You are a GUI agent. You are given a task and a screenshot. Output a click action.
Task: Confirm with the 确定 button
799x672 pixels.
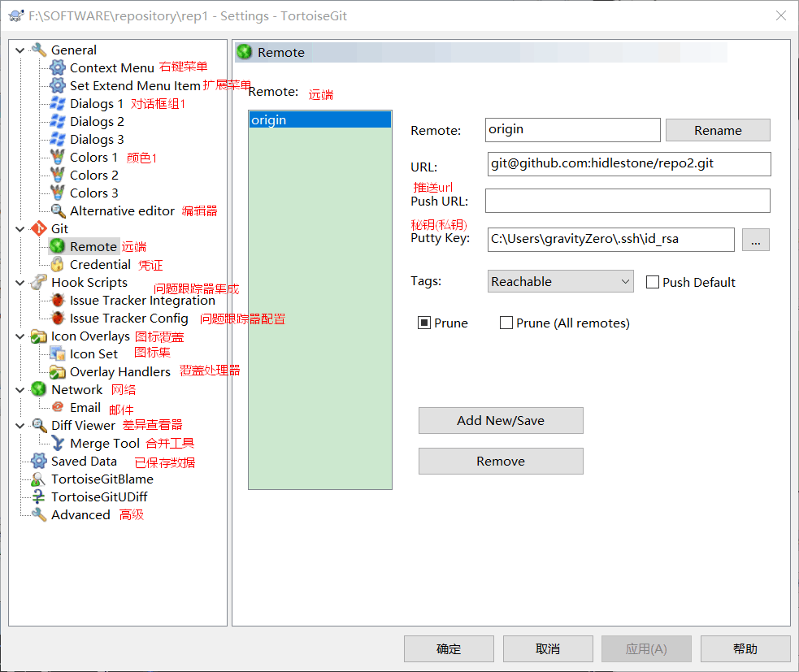[x=449, y=648]
